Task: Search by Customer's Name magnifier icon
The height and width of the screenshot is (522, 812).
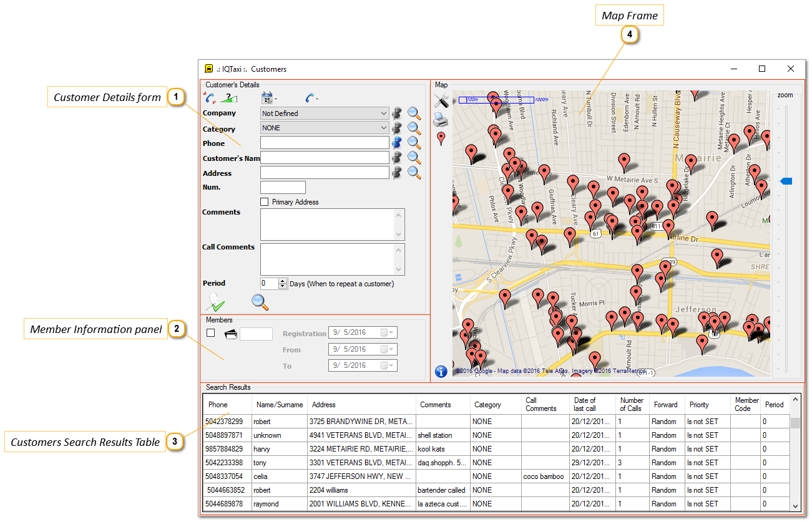Action: click(414, 158)
